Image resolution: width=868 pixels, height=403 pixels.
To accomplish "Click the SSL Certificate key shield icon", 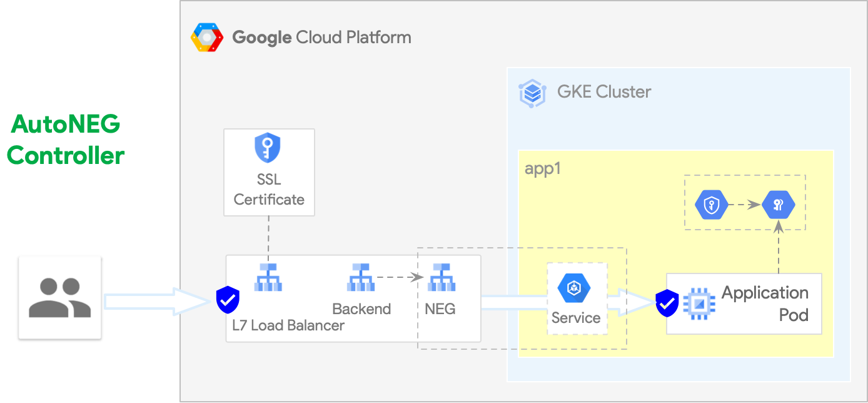I will click(x=268, y=148).
